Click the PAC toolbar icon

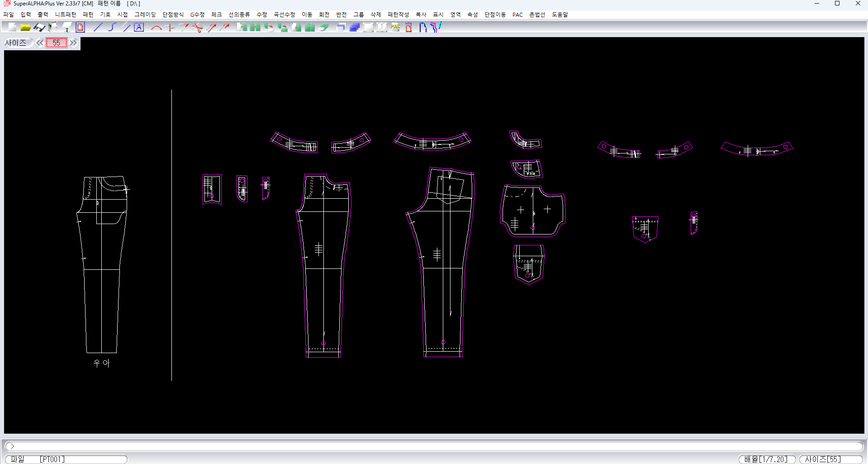point(395,28)
